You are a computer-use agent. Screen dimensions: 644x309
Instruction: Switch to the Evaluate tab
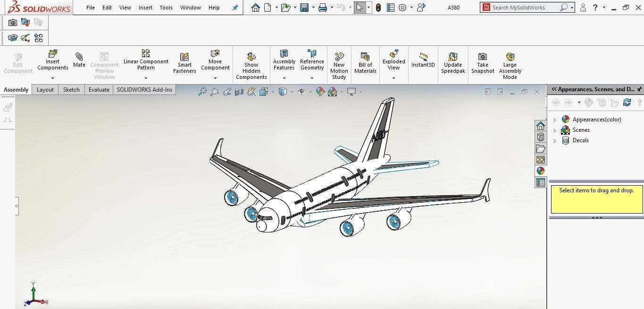(99, 90)
